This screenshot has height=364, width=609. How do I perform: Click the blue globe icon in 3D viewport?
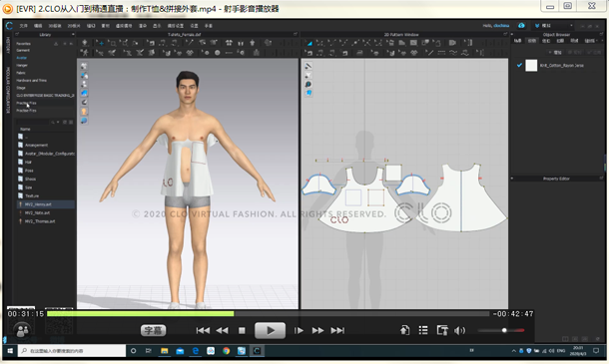point(84,121)
